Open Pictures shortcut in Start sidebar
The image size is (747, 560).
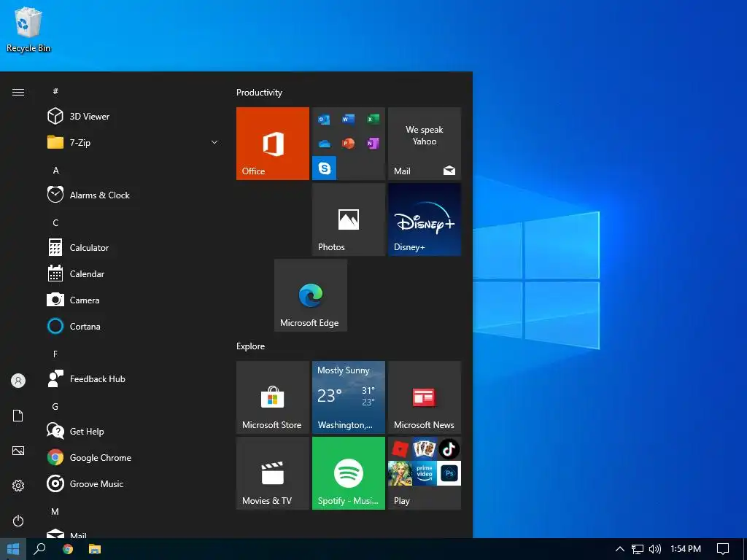18,451
